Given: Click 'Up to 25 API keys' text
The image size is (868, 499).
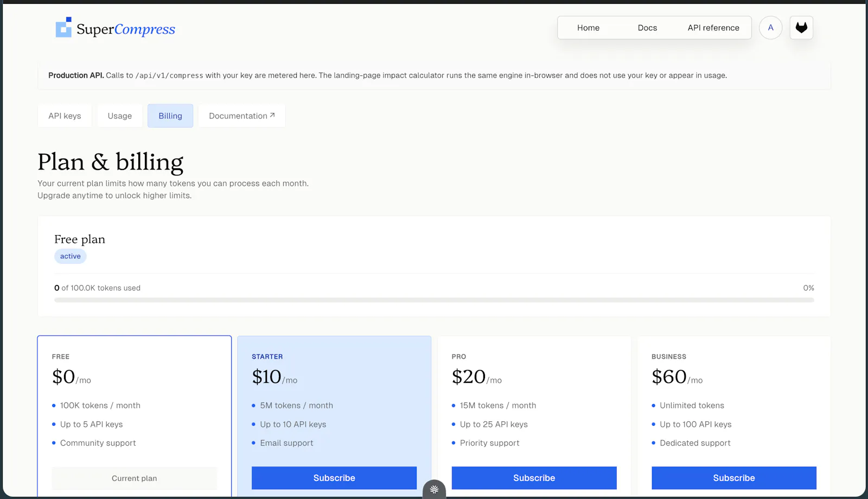Looking at the screenshot, I should coord(494,425).
